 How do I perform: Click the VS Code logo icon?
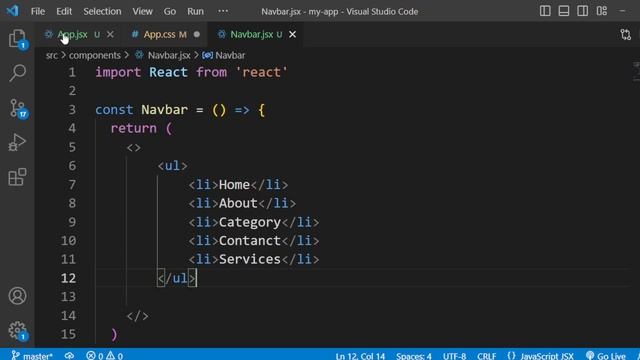(12, 11)
